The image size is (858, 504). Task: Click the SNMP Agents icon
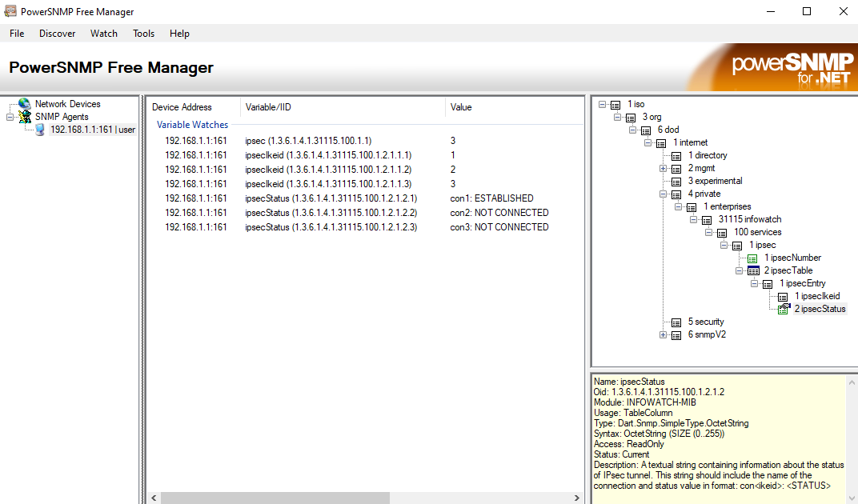(x=25, y=117)
